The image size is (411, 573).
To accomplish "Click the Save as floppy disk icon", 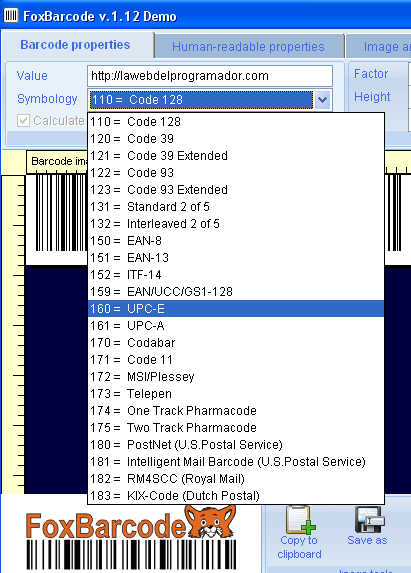I will tap(369, 519).
